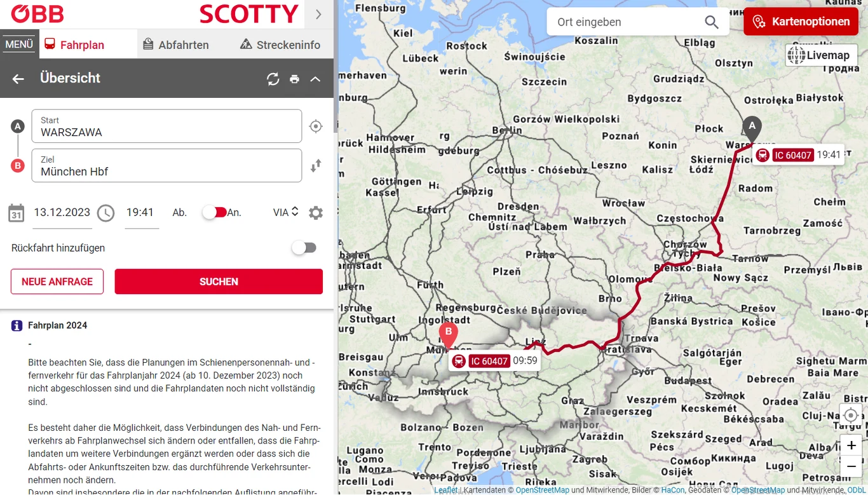Collapse the Übersicht search form

tap(315, 79)
